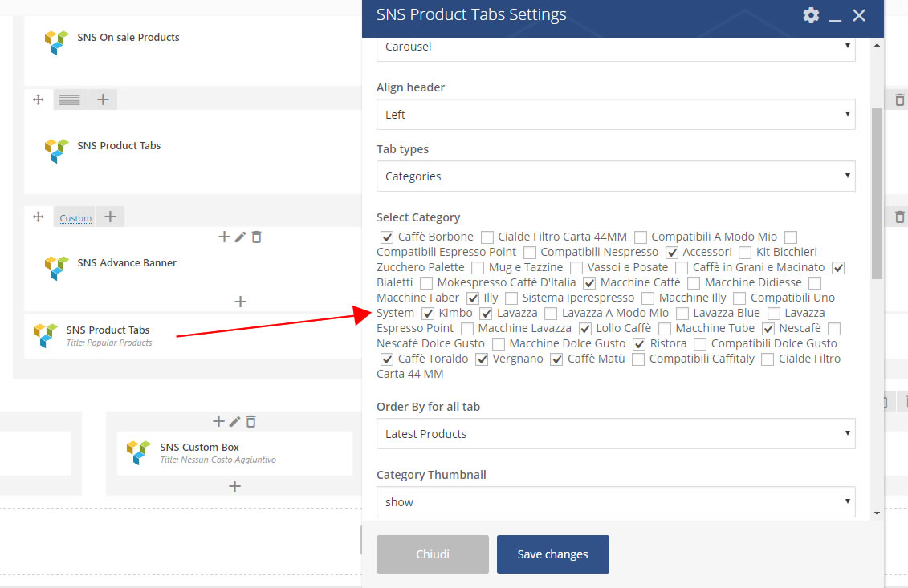Uncheck the Caffè Borbone category
The height and width of the screenshot is (588, 908).
tap(387, 237)
